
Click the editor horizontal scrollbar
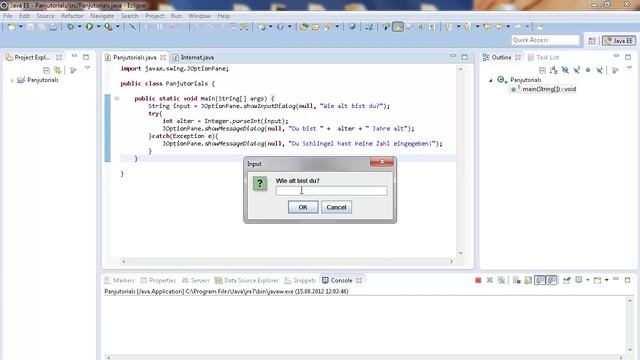click(287, 261)
